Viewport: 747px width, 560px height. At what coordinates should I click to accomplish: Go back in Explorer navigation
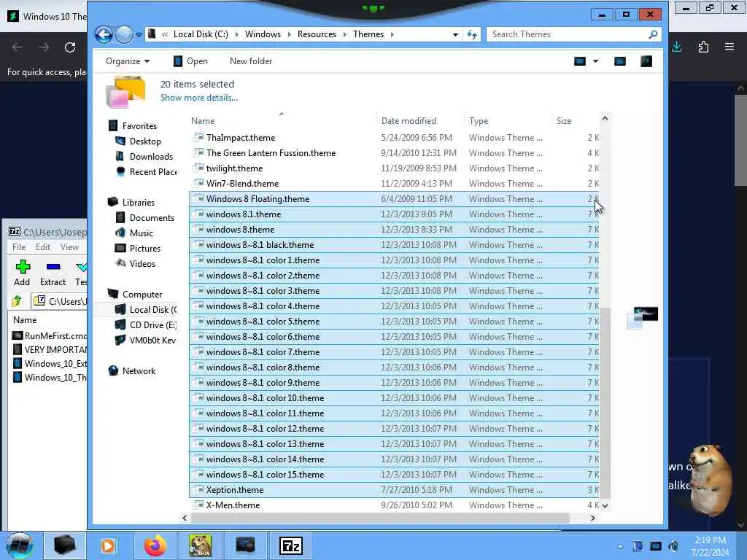(104, 34)
